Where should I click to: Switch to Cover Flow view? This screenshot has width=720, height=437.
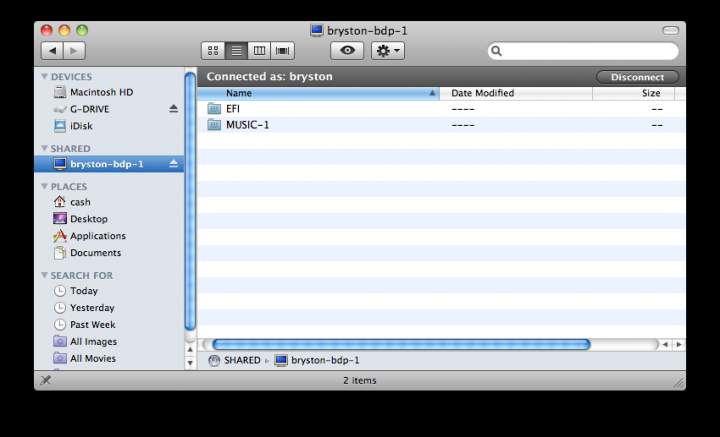point(283,50)
